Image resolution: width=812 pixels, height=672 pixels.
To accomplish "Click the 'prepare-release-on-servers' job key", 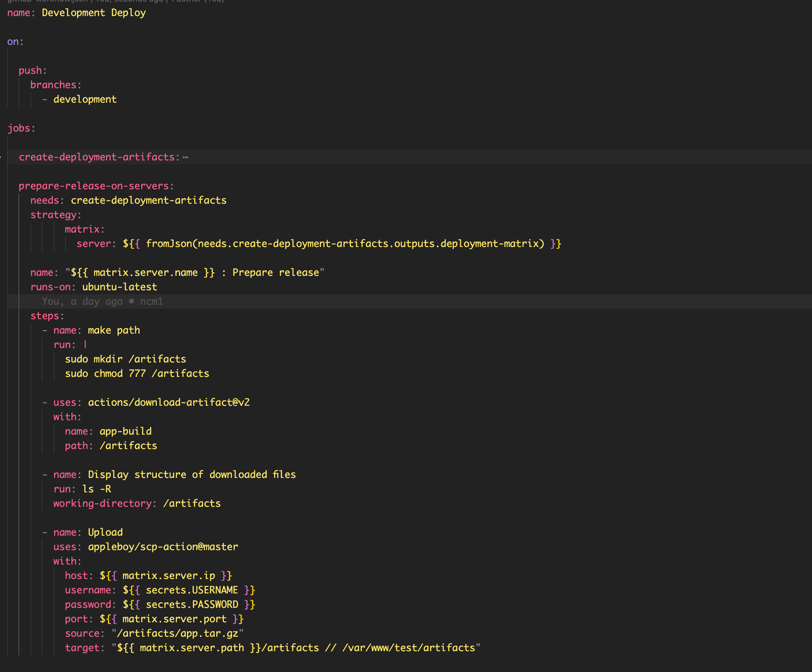I will pyautogui.click(x=93, y=186).
